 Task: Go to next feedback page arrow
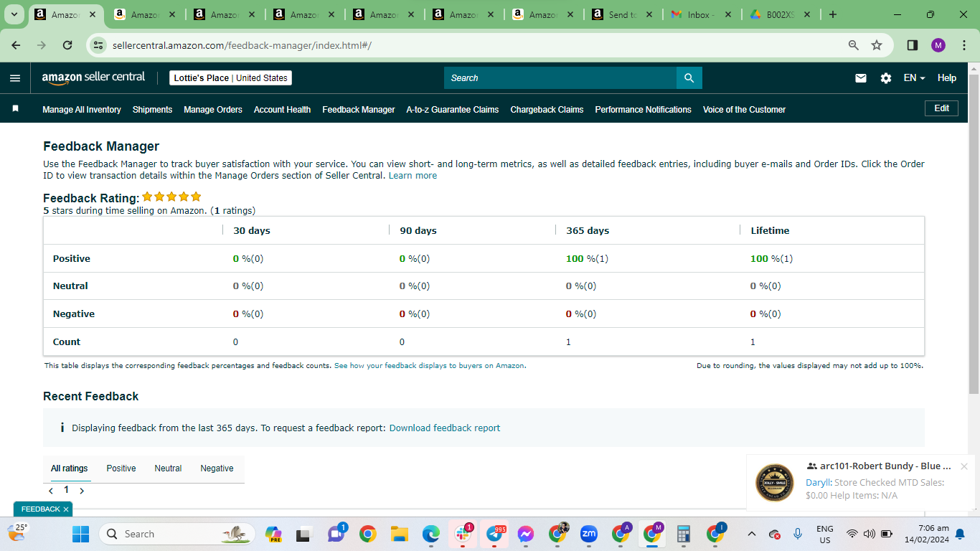(82, 491)
